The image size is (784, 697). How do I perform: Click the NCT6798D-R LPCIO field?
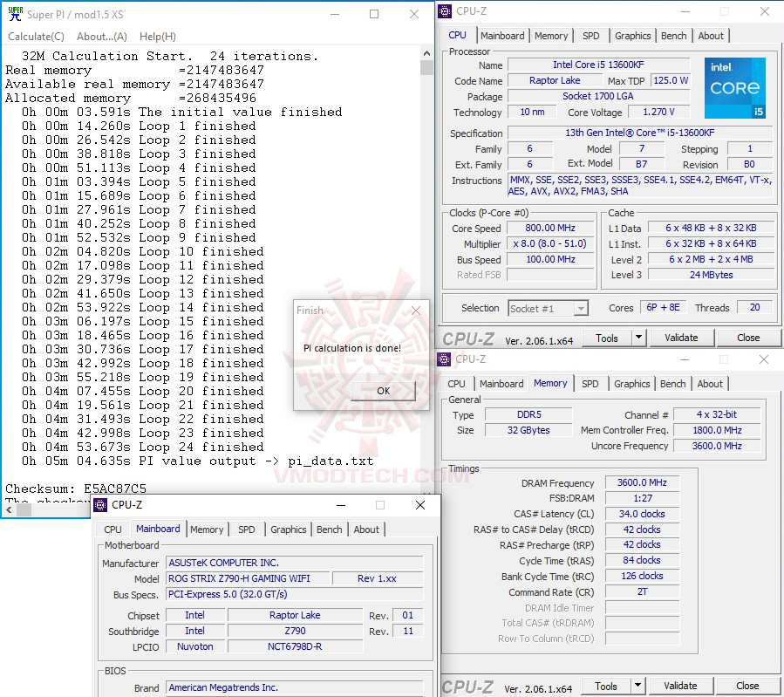pyautogui.click(x=295, y=646)
